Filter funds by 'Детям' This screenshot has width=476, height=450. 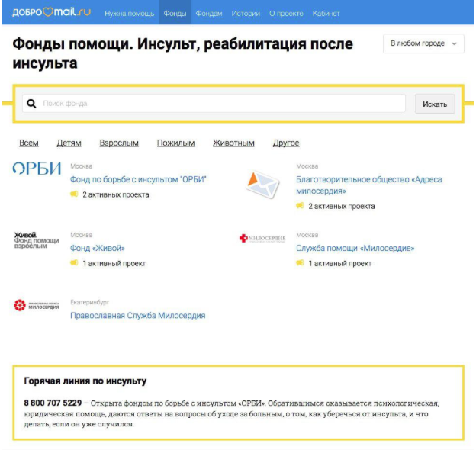[69, 143]
